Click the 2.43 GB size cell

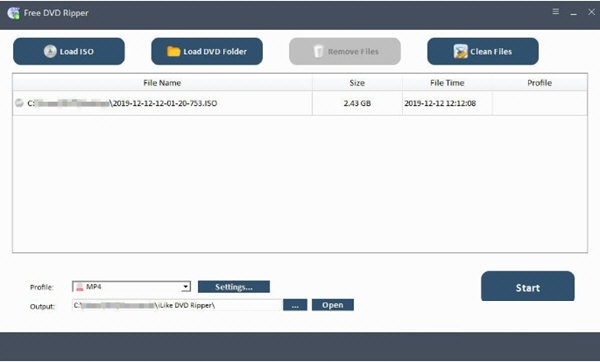tap(357, 103)
